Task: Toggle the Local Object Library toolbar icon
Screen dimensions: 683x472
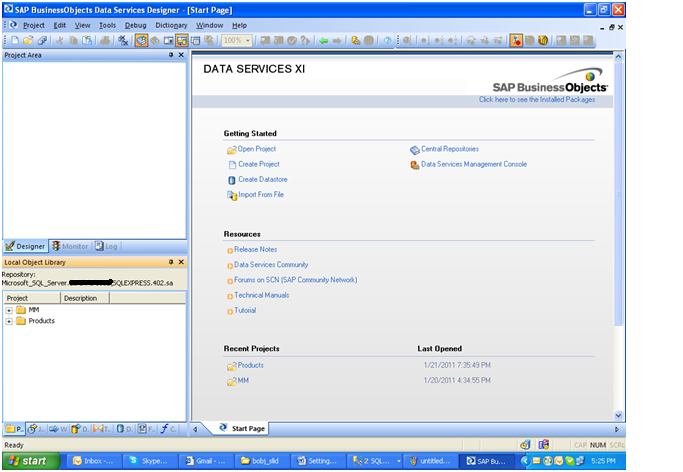Action: pos(141,40)
